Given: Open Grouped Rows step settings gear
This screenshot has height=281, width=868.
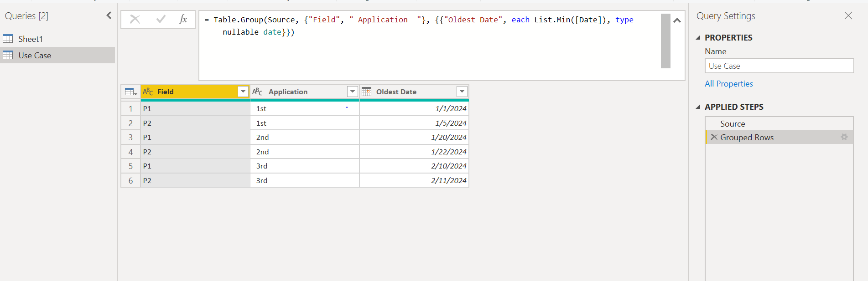Looking at the screenshot, I should tap(844, 137).
